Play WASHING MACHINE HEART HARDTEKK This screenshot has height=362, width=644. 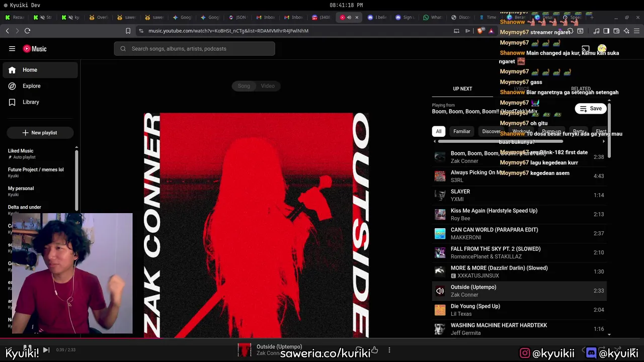click(x=519, y=329)
